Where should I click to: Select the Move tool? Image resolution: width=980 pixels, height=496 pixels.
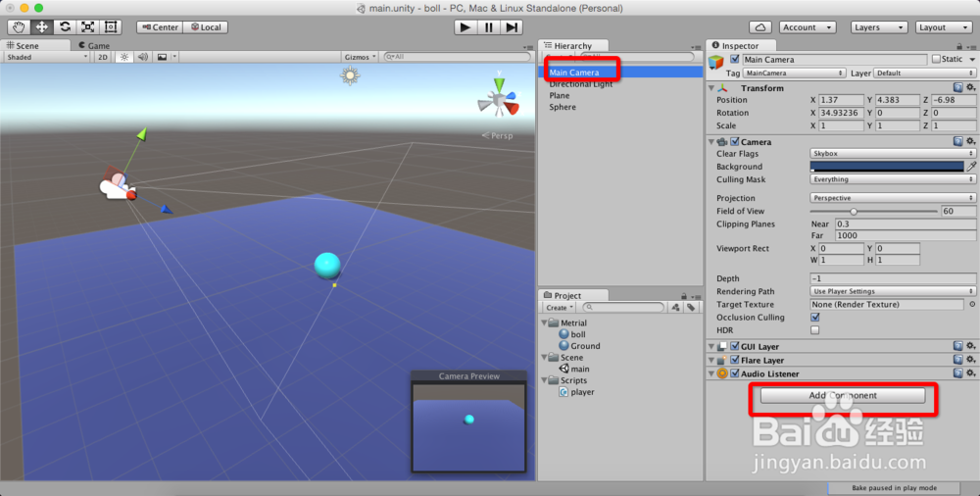click(x=42, y=26)
